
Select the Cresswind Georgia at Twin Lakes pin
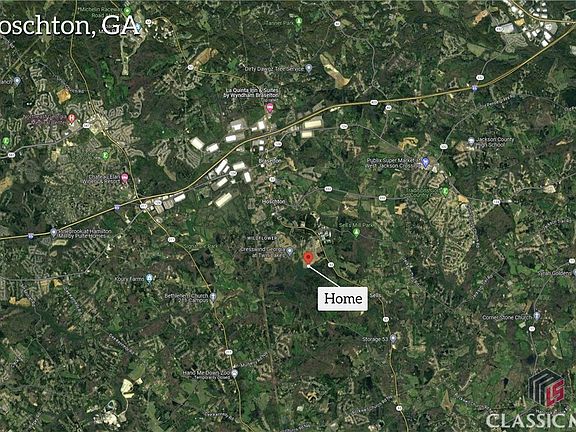(289, 251)
